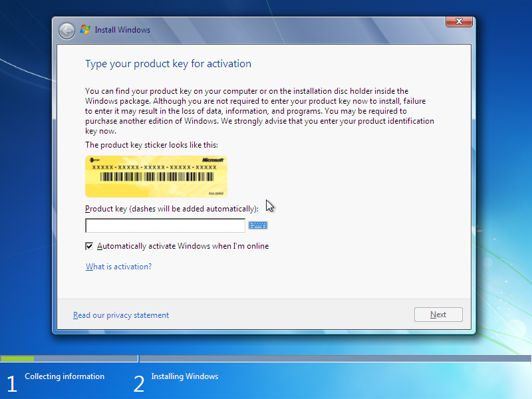The width and height of the screenshot is (532, 399).
Task: Click the large numeral 2 in the status bar
Action: pos(138,383)
